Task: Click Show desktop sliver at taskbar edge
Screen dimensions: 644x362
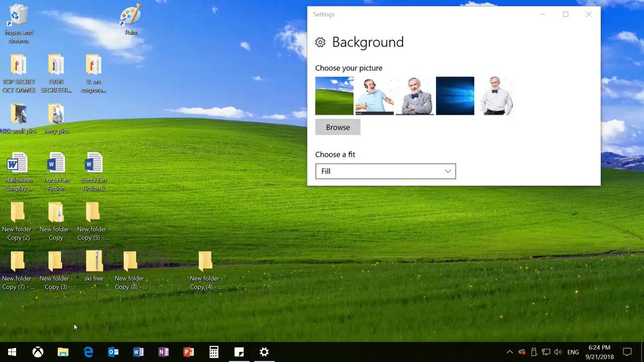Action: point(642,352)
